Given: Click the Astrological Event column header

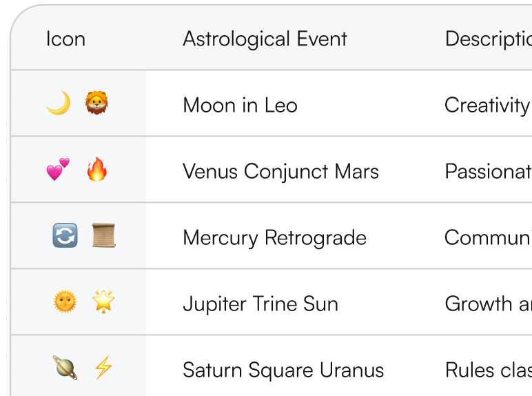Looking at the screenshot, I should 265,39.
